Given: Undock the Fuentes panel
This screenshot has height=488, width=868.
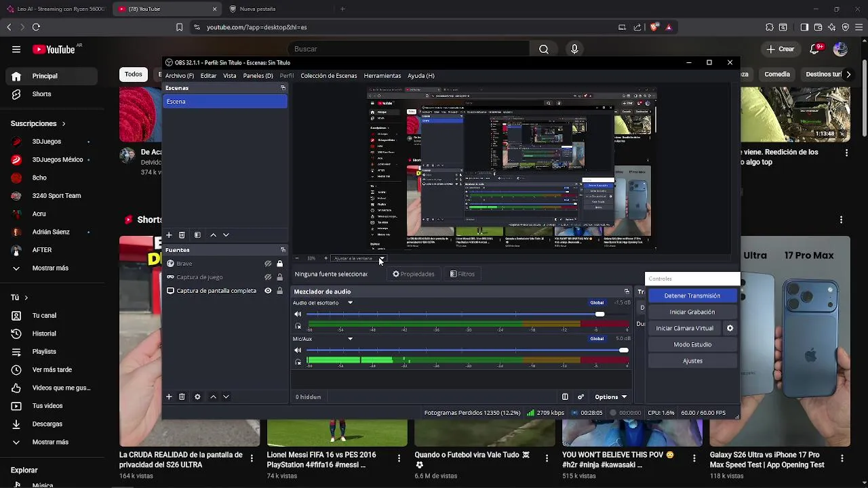Looking at the screenshot, I should pyautogui.click(x=283, y=250).
